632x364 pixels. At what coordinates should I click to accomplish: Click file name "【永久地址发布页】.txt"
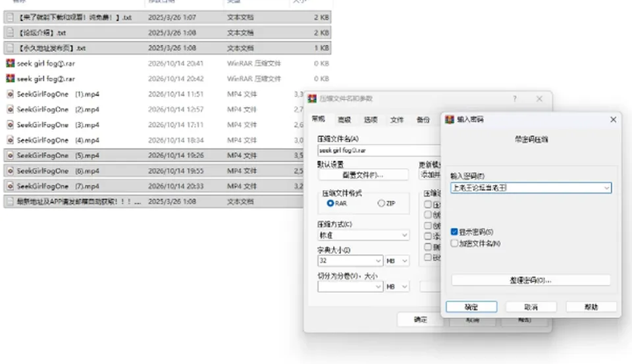pyautogui.click(x=51, y=48)
